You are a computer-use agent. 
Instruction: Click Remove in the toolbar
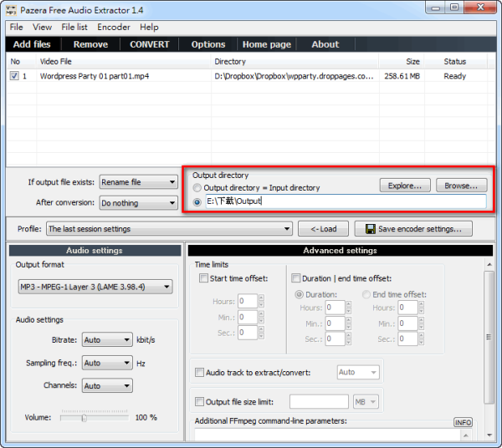click(x=90, y=44)
